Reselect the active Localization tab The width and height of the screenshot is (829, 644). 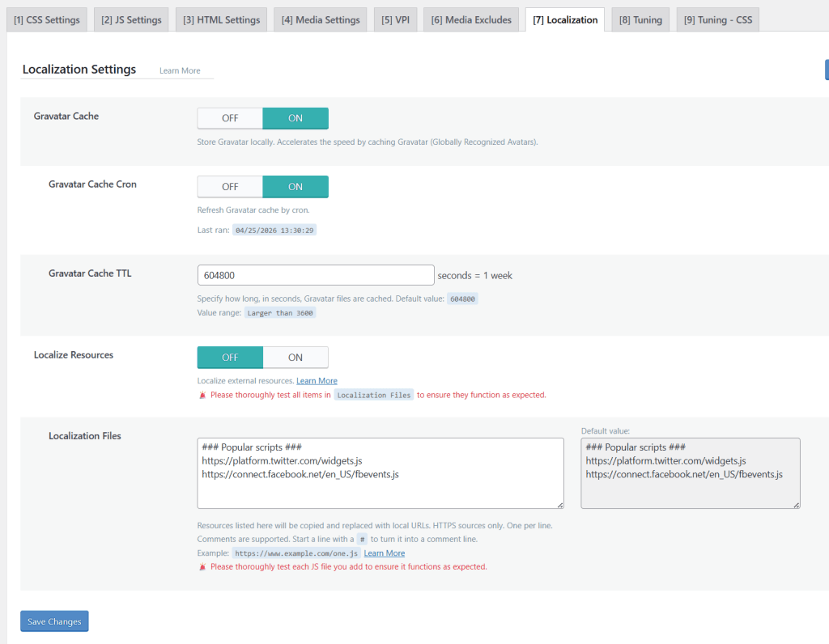click(564, 19)
